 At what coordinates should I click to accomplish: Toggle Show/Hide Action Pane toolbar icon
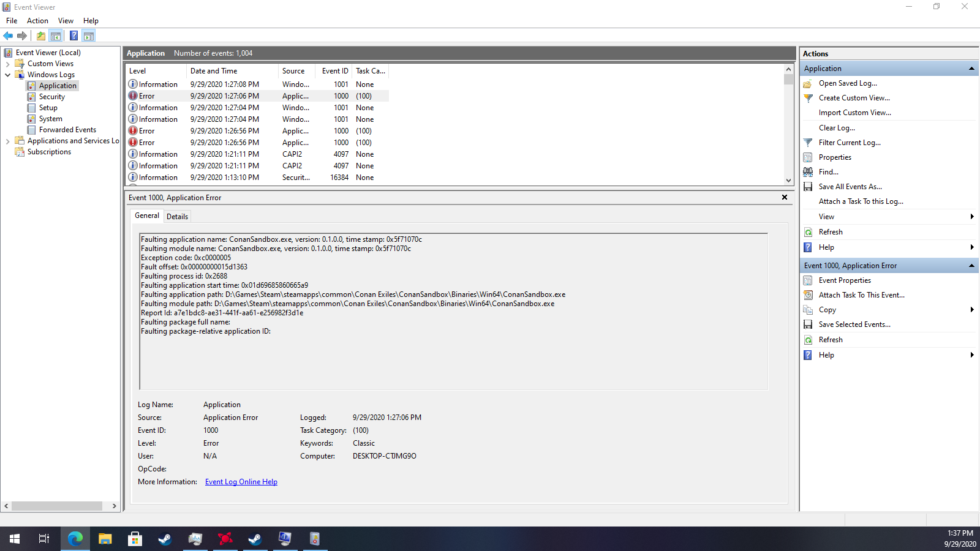[89, 36]
